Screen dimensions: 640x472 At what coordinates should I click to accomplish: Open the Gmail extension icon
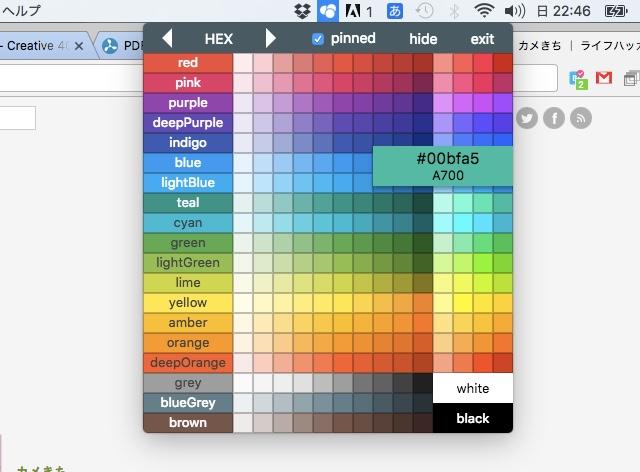coord(604,78)
